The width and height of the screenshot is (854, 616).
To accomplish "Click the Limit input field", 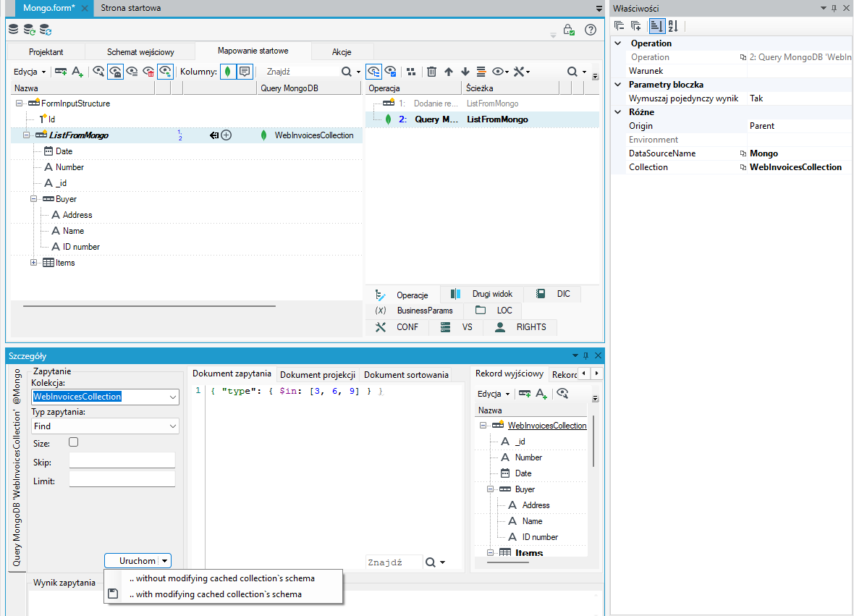I will point(122,479).
